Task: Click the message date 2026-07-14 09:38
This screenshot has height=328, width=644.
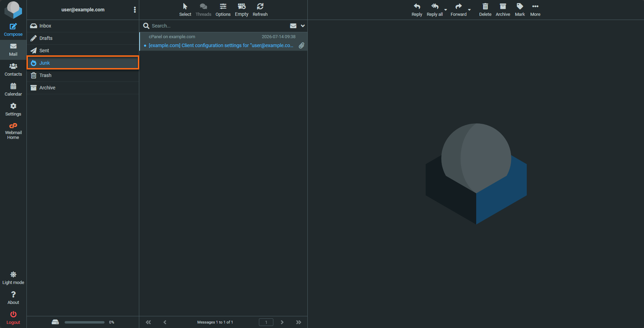Action: (279, 37)
